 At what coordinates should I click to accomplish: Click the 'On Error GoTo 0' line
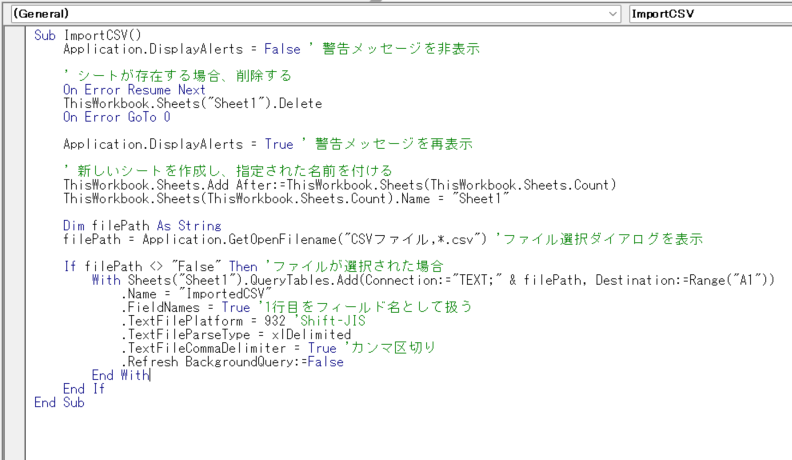(x=117, y=117)
